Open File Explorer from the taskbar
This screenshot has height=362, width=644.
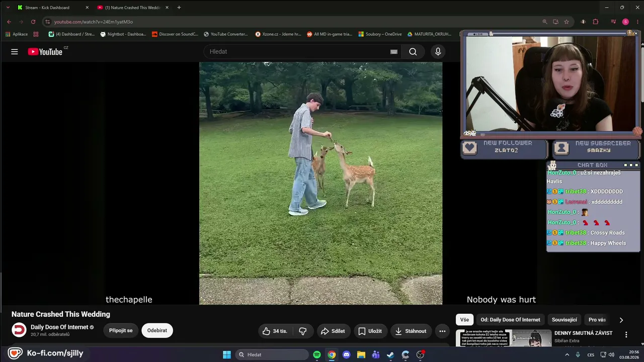pos(361,354)
